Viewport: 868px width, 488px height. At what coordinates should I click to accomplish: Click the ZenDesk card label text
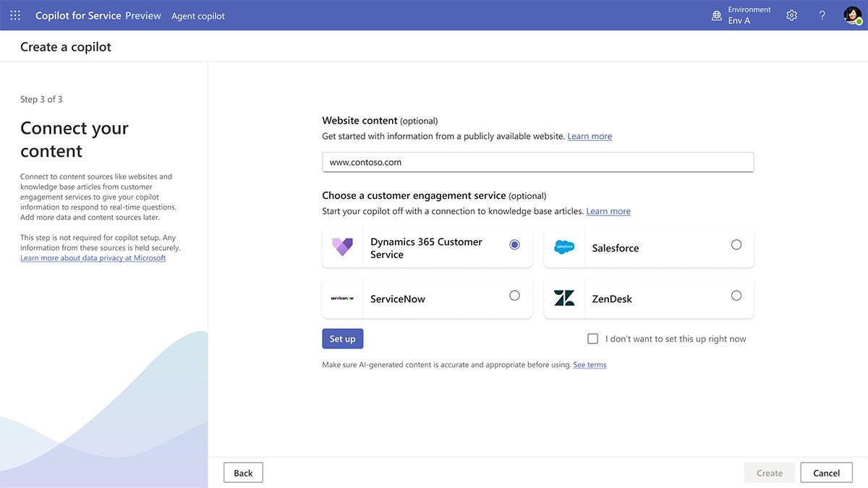(612, 299)
